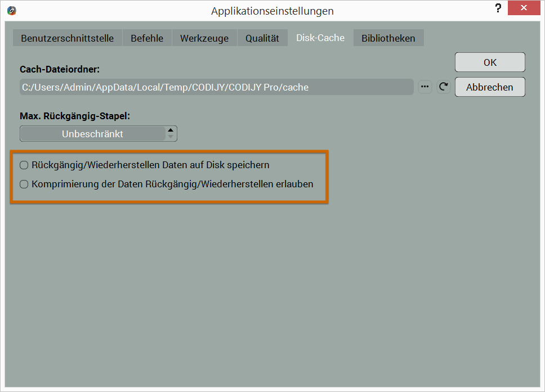The width and height of the screenshot is (545, 392).
Task: Select the Werkzeuge tab
Action: click(204, 38)
